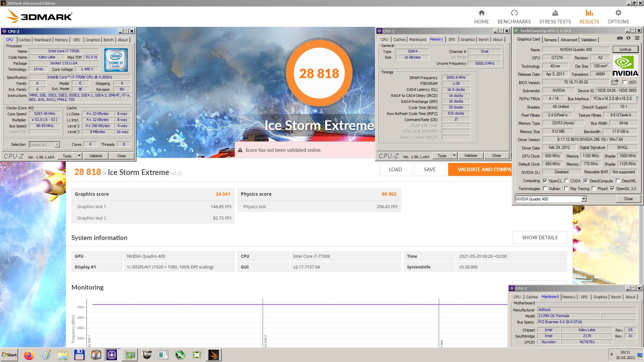Open the Stress Tests section
The width and height of the screenshot is (644, 362).
click(x=555, y=17)
